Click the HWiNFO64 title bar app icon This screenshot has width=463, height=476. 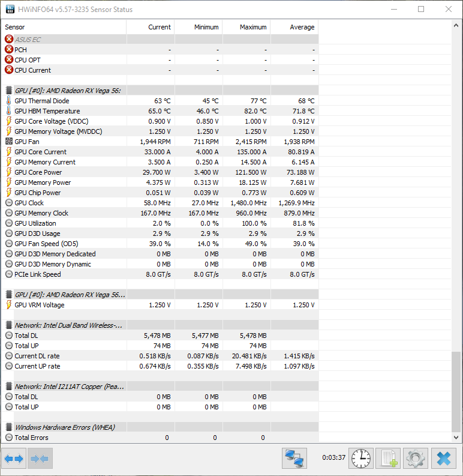point(10,9)
